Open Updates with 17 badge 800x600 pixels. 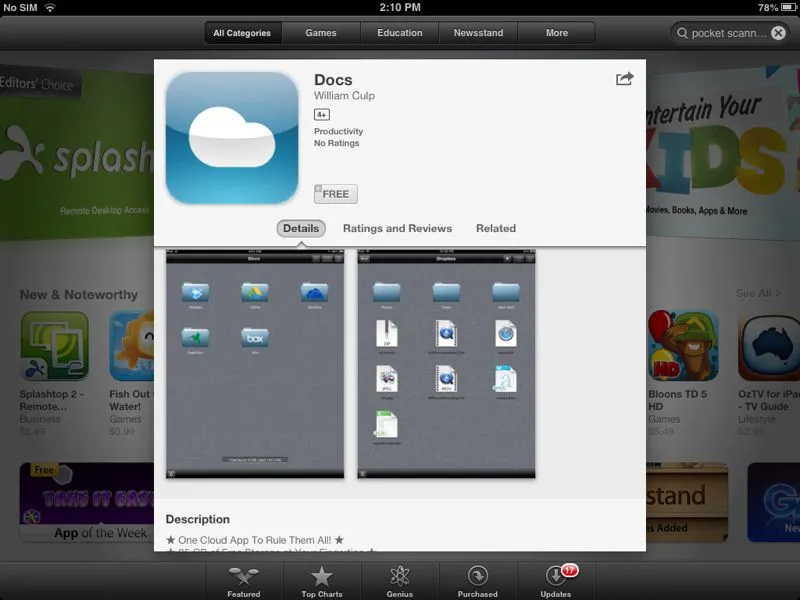click(x=555, y=577)
